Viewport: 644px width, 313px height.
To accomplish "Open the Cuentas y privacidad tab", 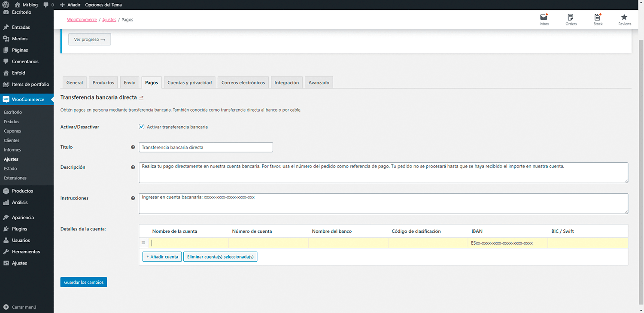I will [189, 82].
